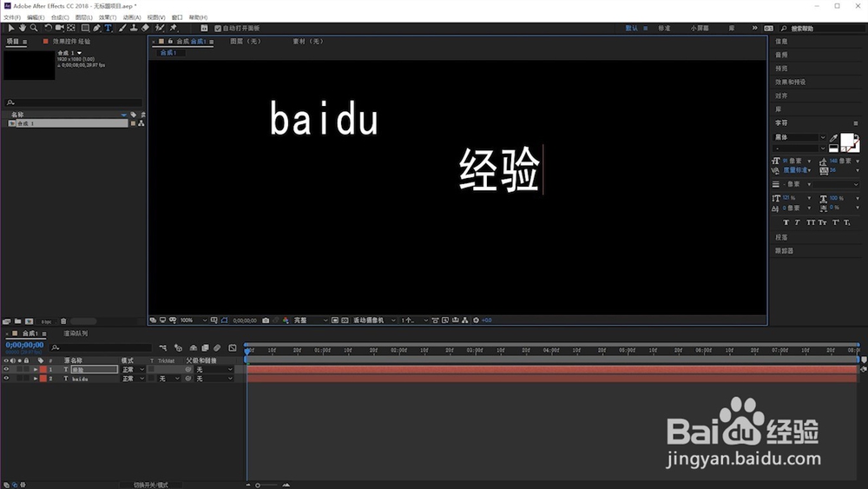Switch to 小屏幕 workspace
The height and width of the screenshot is (489, 868).
699,29
